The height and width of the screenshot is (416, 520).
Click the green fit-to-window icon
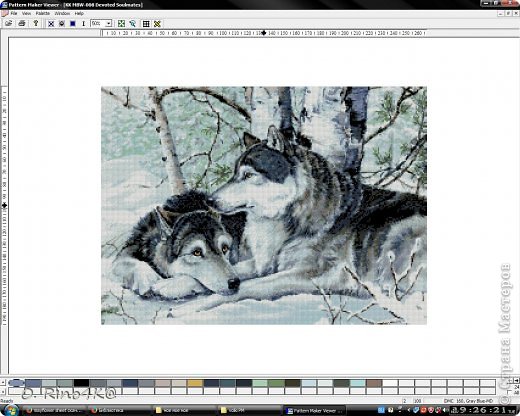point(121,24)
